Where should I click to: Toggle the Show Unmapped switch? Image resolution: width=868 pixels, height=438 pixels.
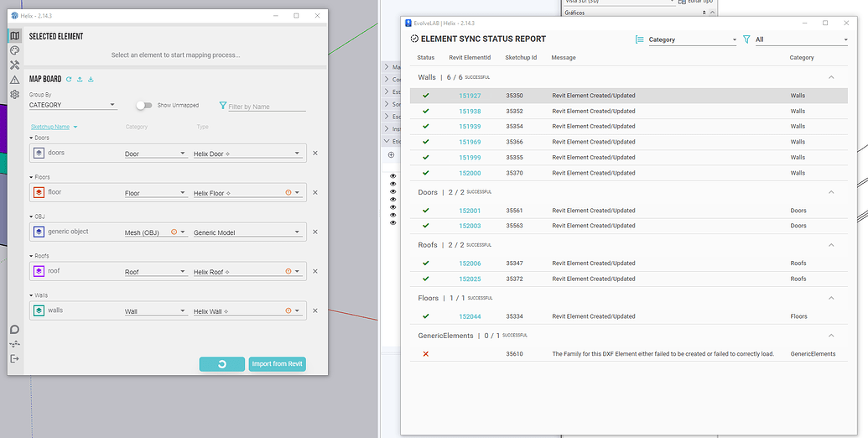coord(144,106)
